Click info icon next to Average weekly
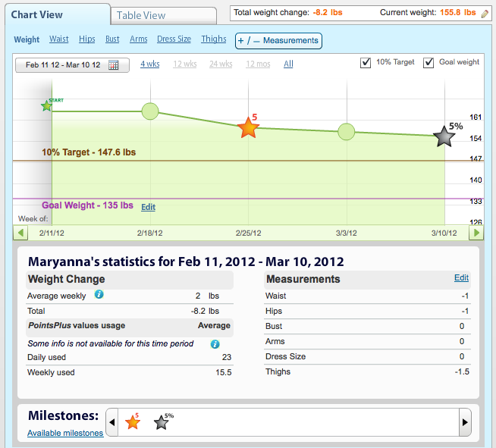This screenshot has width=496, height=448. (x=99, y=295)
